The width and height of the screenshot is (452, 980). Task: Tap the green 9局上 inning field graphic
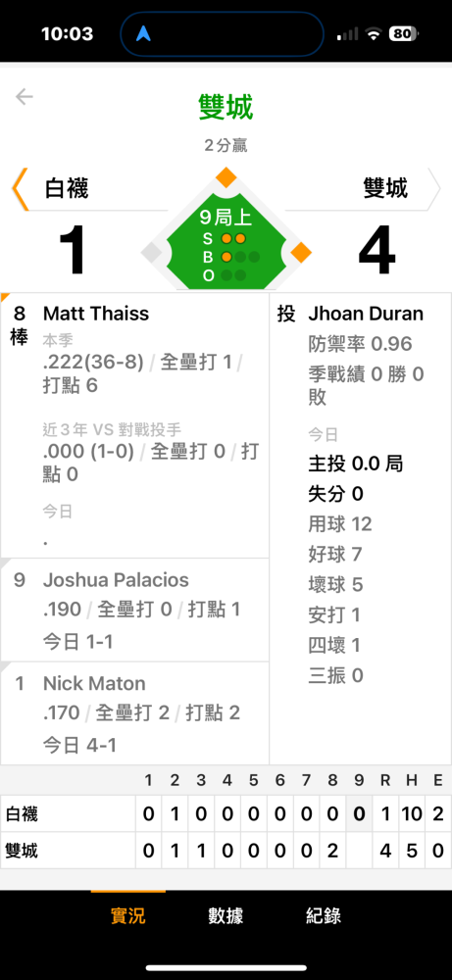point(226,246)
